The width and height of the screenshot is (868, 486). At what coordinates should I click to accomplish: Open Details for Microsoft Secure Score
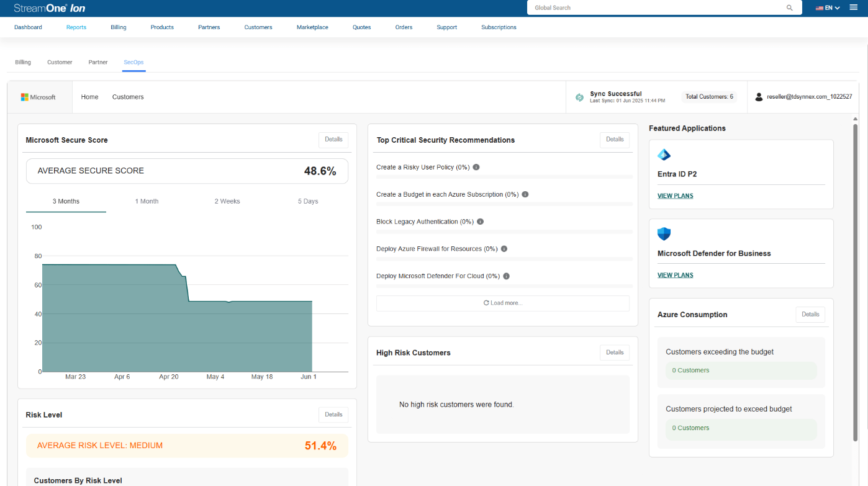333,140
